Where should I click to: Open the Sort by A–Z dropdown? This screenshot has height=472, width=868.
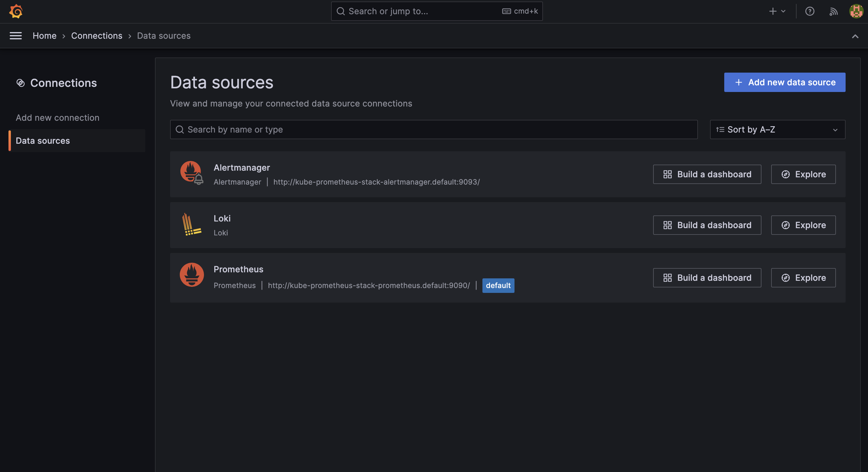[777, 129]
